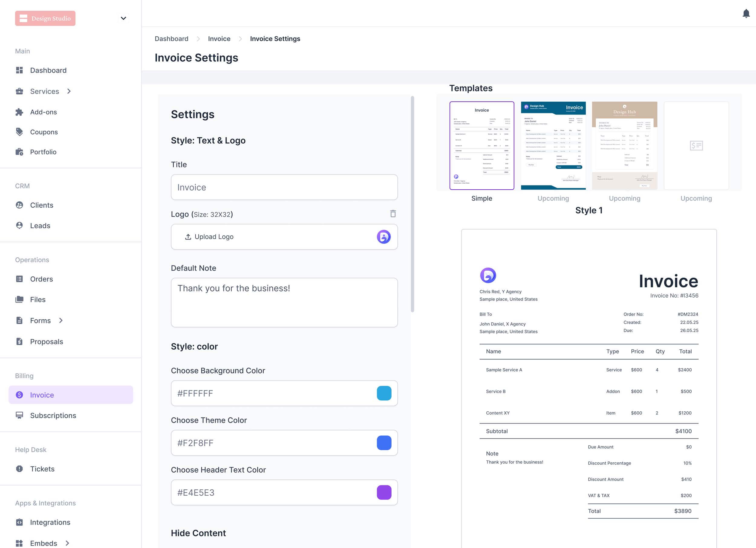This screenshot has height=548, width=756.
Task: Open the theme color picker swatch
Action: click(384, 443)
